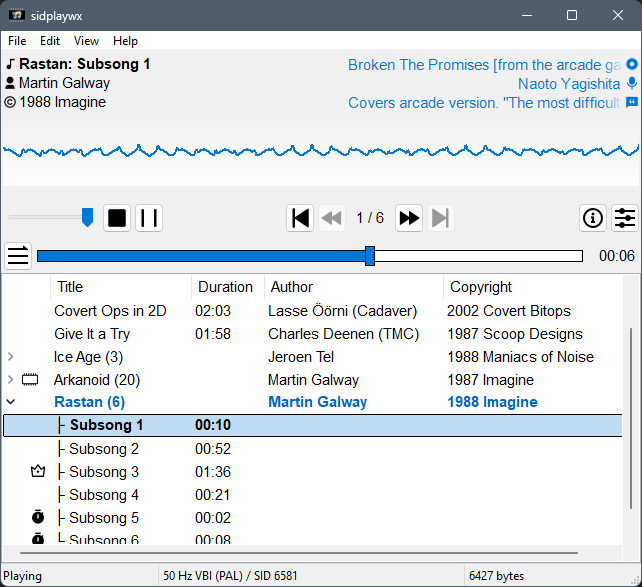Expand the Ice Age (3) entry

click(10, 357)
